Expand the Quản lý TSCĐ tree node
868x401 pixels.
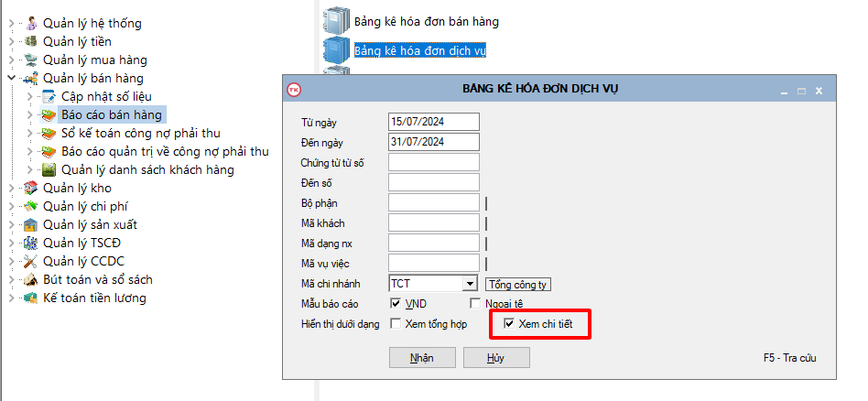coord(11,243)
